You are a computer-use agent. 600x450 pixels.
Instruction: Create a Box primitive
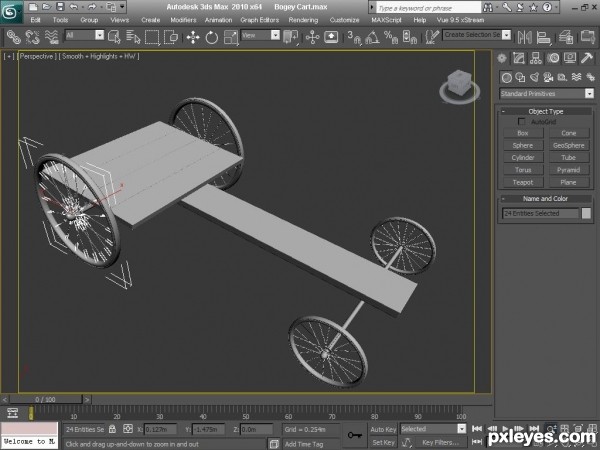(523, 133)
